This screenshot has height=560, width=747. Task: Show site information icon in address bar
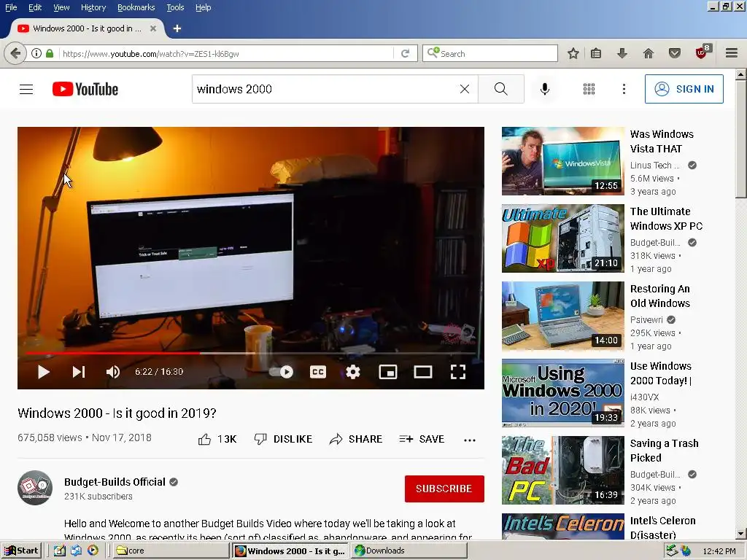36,53
